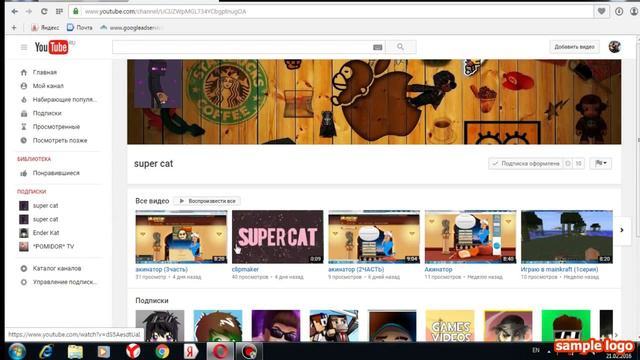Open the Играю в mainkraft (1серия) title
Viewport: 640px width, 360px height.
click(559, 269)
